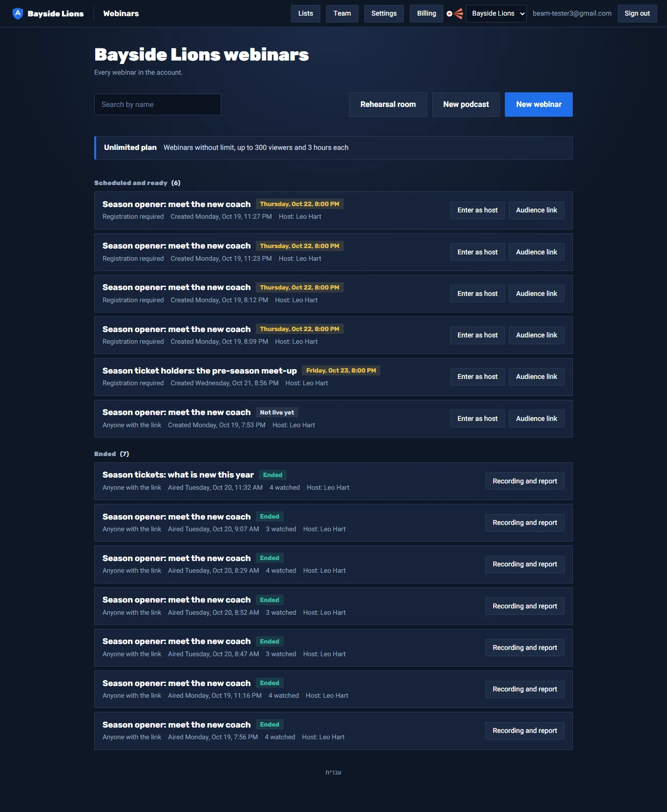Click the Webinars header link
This screenshot has height=812, width=667.
(121, 14)
